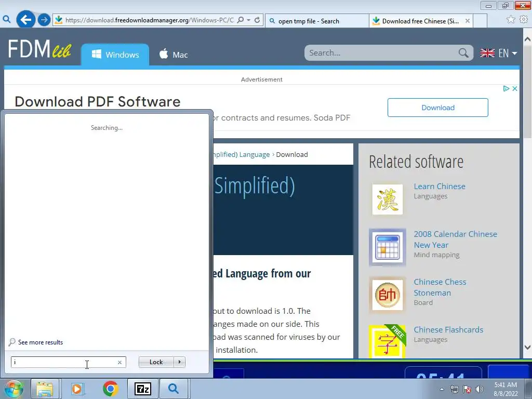
Task: Click the ad Download button
Action: tap(437, 108)
